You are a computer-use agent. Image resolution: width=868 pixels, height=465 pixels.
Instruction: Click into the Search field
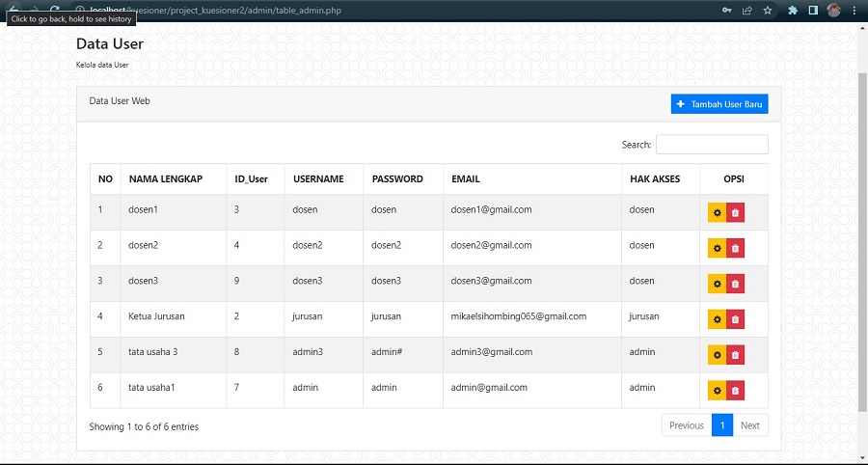tap(712, 145)
